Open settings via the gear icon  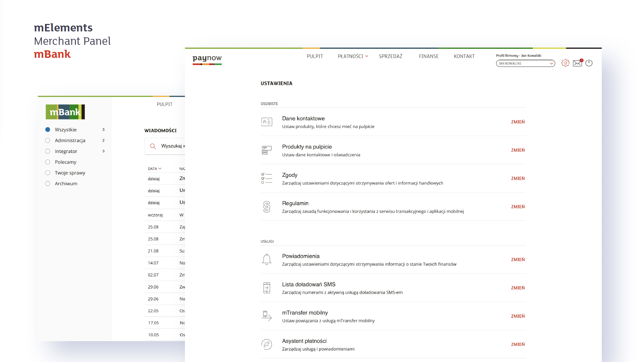(565, 63)
